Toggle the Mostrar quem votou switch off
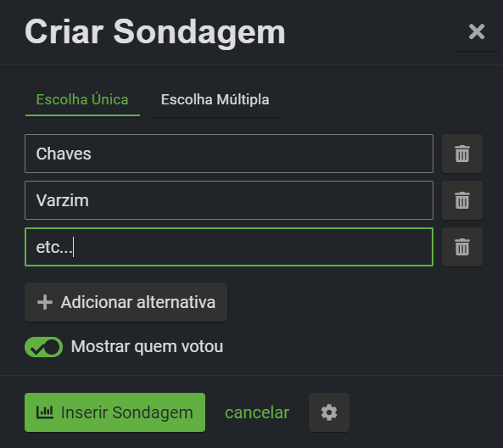This screenshot has width=503, height=448. pyautogui.click(x=43, y=347)
